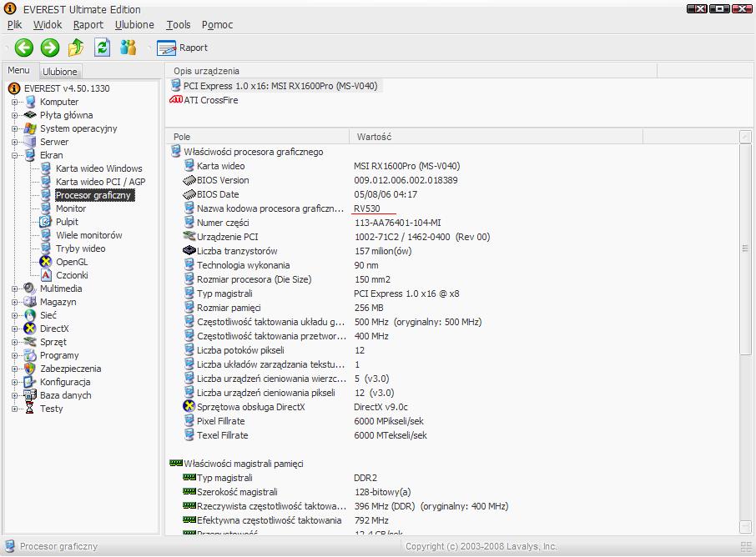Click the Pulpit desktop icon
Image resolution: width=756 pixels, height=557 pixels.
(x=46, y=222)
